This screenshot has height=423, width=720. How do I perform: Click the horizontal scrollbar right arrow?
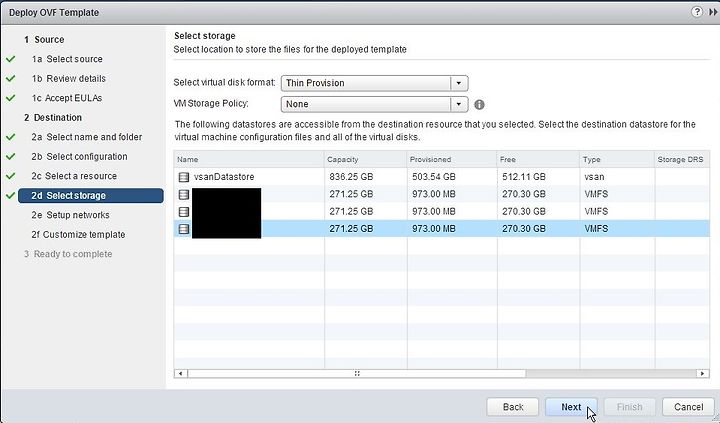(703, 373)
